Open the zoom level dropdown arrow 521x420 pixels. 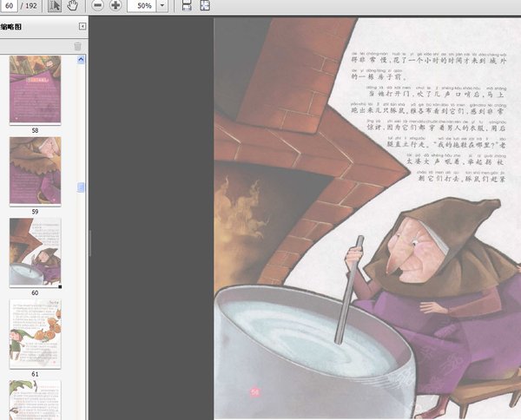click(162, 6)
